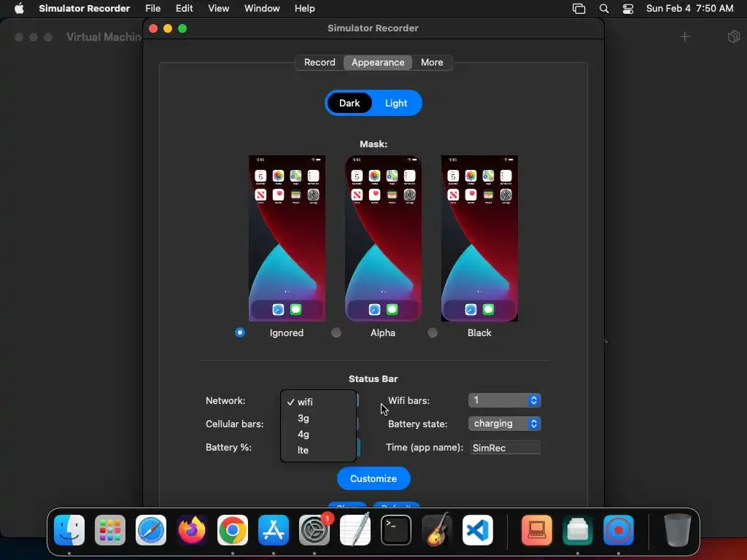This screenshot has width=747, height=560.
Task: Open Control Center in menu bar
Action: pos(628,9)
